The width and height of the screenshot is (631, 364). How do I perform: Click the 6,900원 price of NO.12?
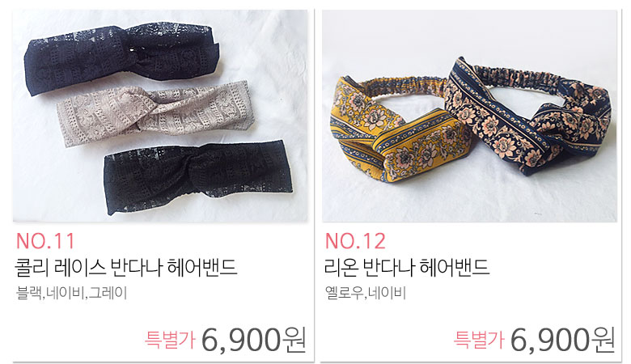(562, 340)
